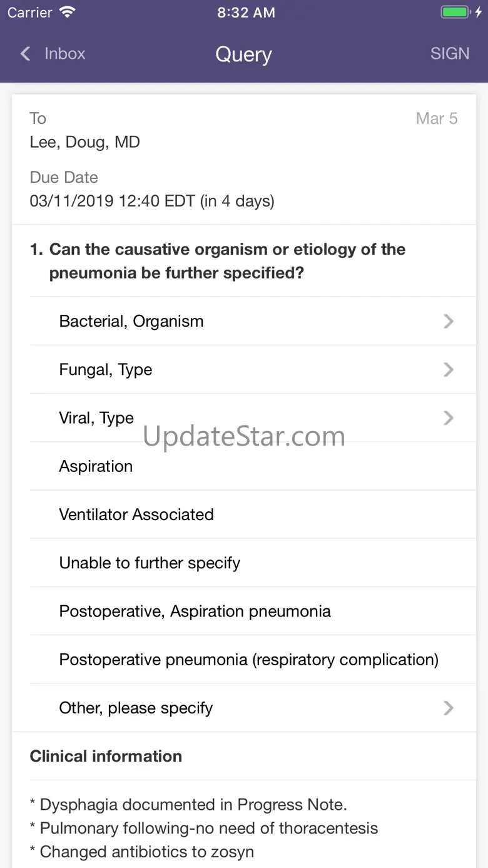
Task: Tap the Clinical information heading
Action: (x=106, y=756)
